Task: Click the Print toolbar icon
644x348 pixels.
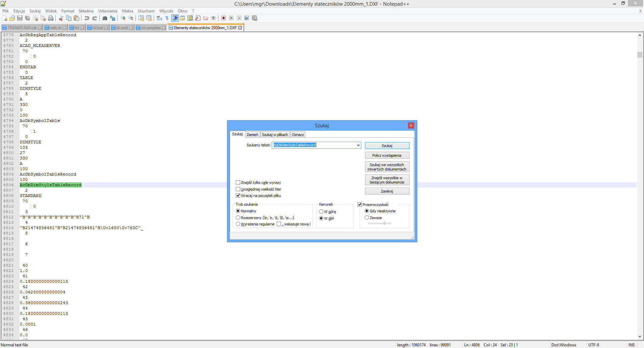Action: 51,18
